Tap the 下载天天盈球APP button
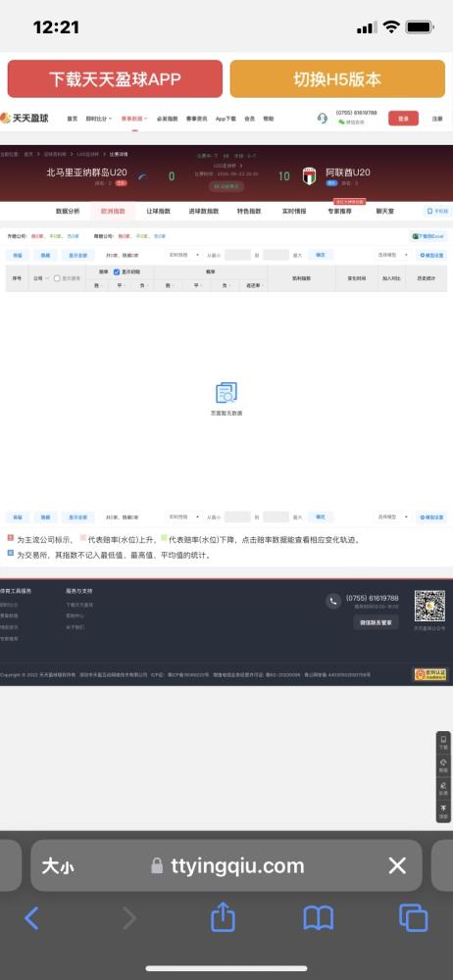453x980 pixels. coord(115,78)
